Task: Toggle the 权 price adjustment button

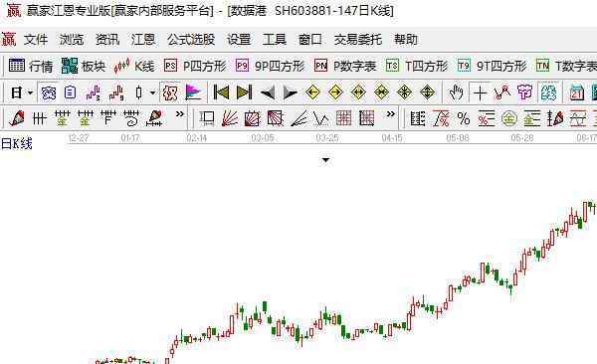Action: tap(170, 92)
